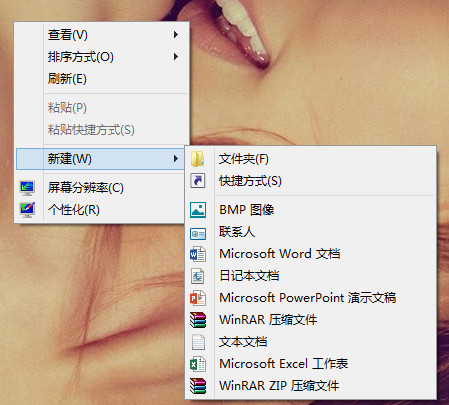This screenshot has height=405, width=449.
Task: Click the contact card icon beside 联系人
Action: click(198, 234)
